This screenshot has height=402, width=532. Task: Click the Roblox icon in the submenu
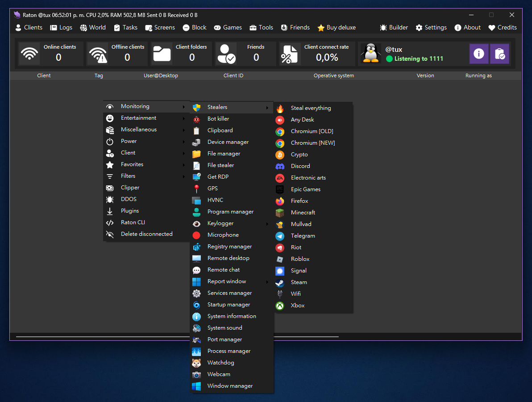[280, 260]
